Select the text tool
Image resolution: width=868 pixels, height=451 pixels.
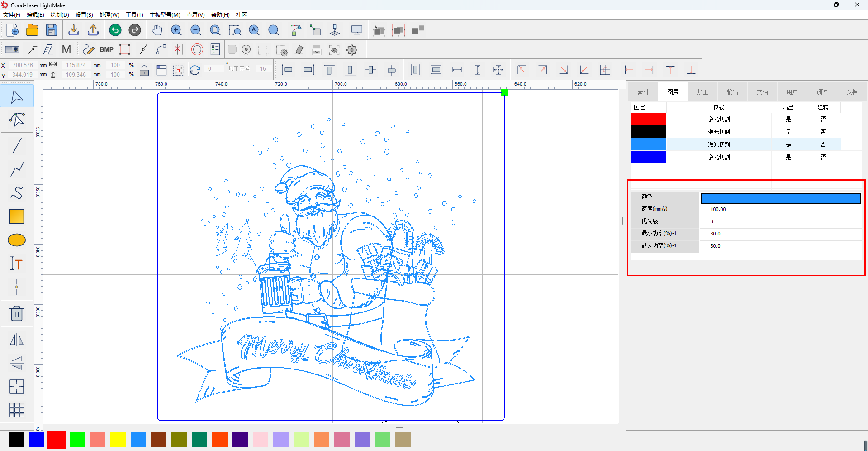pos(17,264)
